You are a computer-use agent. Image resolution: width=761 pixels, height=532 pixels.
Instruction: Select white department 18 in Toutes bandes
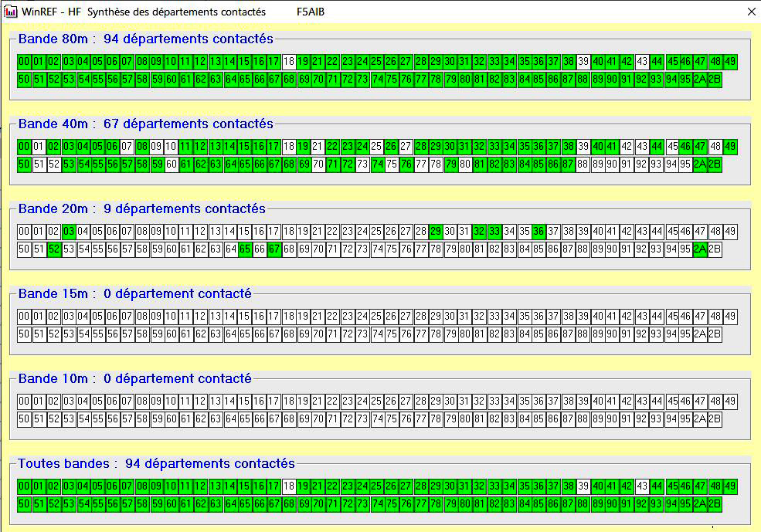[290, 486]
